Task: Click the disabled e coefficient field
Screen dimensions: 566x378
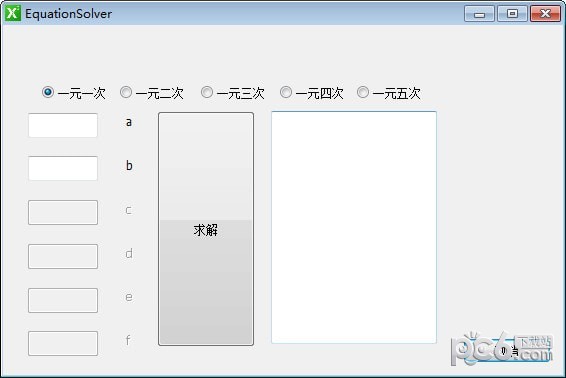Action: (63, 300)
